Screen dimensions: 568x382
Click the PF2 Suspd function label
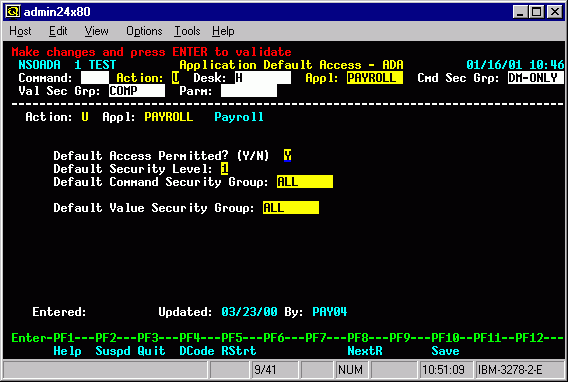coord(113,351)
